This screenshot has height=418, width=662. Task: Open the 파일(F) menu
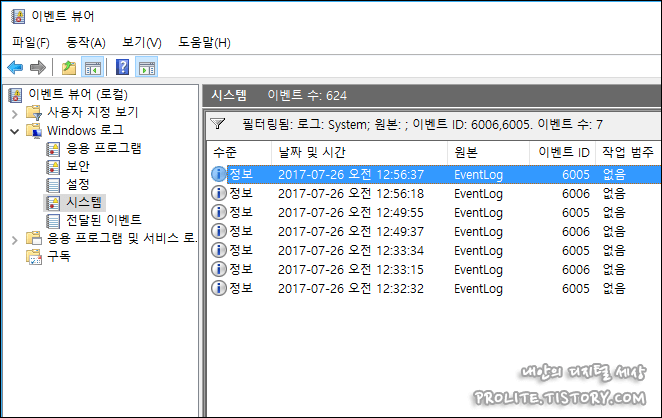[x=31, y=43]
